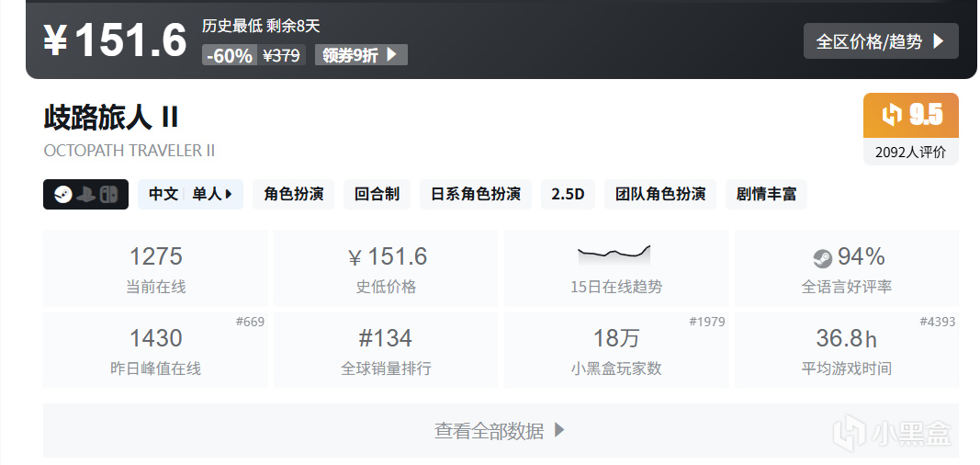Open the 全语言好评率 stat card

click(x=846, y=268)
